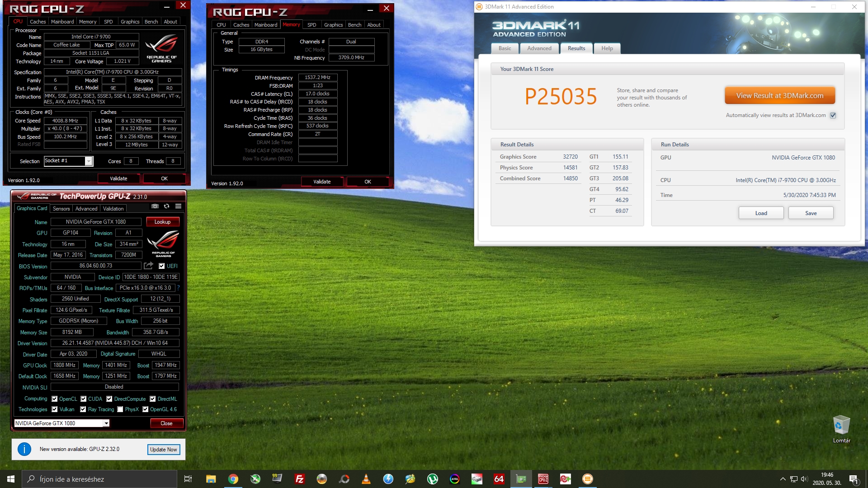The image size is (868, 488).
Task: Open the SPD tab in CPU-Z Memory window
Action: [311, 25]
